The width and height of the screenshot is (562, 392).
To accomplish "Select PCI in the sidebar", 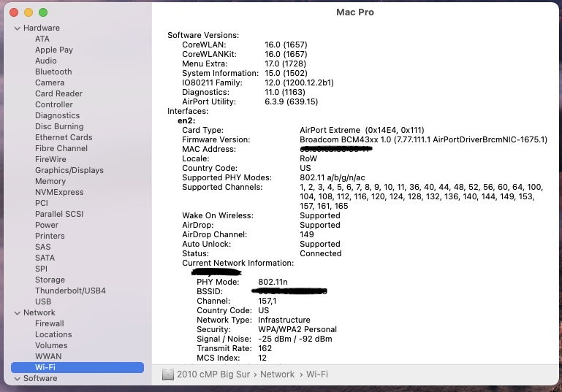I will [x=42, y=203].
